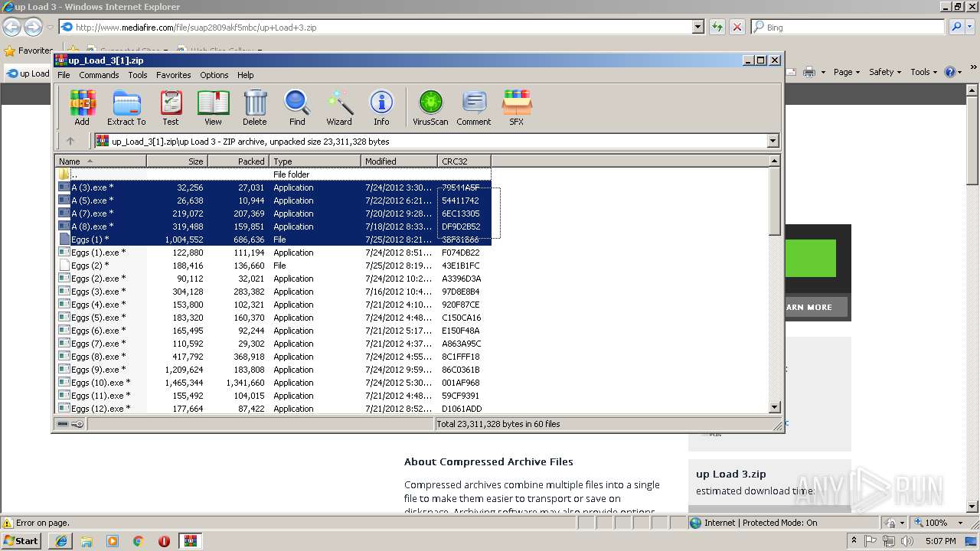Click the Favorites button in IE
This screenshot has height=551, width=980.
[29, 51]
